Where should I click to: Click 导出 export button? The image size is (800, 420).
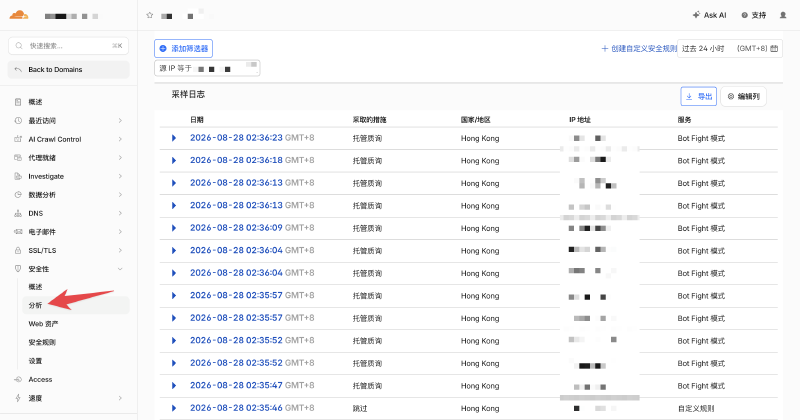(x=698, y=96)
